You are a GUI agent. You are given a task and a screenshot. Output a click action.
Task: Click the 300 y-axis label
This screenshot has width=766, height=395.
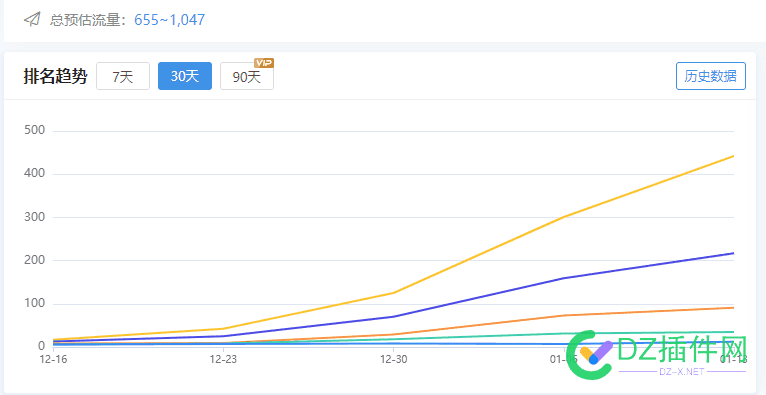pos(34,217)
